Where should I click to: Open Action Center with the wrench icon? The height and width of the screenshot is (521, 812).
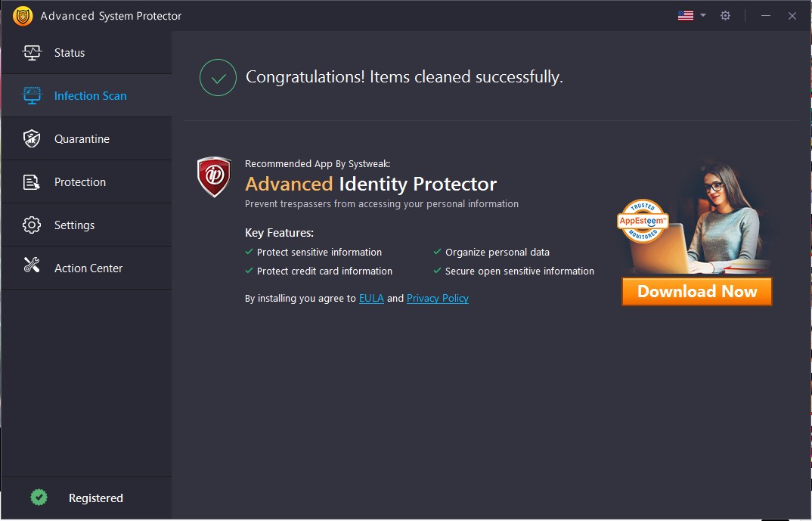click(33, 268)
